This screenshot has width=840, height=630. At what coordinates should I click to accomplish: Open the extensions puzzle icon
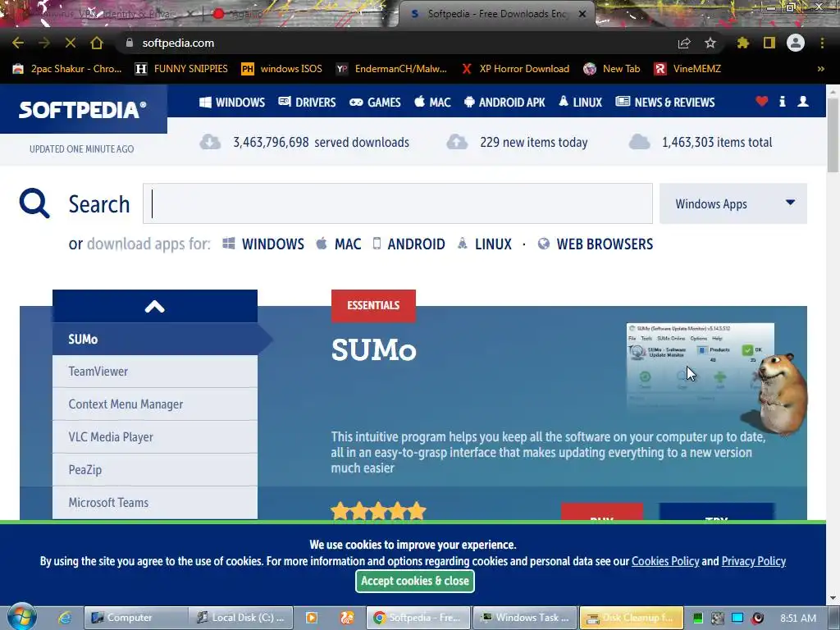click(743, 43)
